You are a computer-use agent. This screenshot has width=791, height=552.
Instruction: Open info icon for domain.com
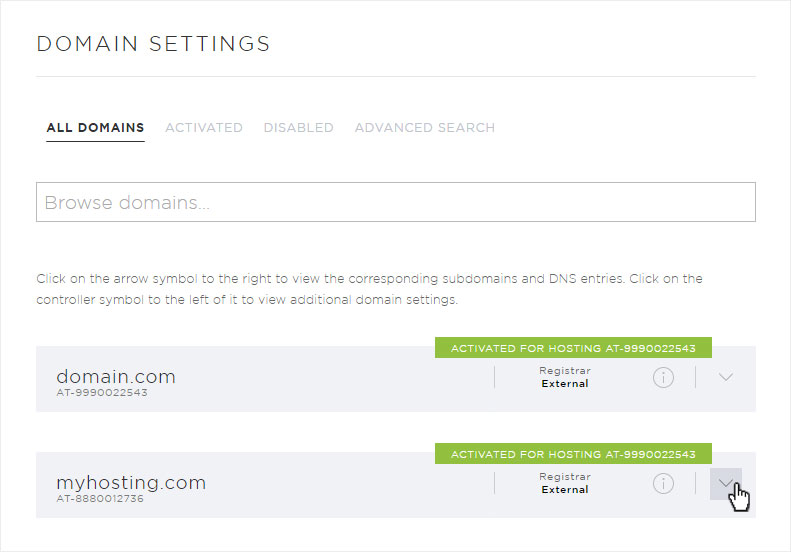[x=663, y=377]
